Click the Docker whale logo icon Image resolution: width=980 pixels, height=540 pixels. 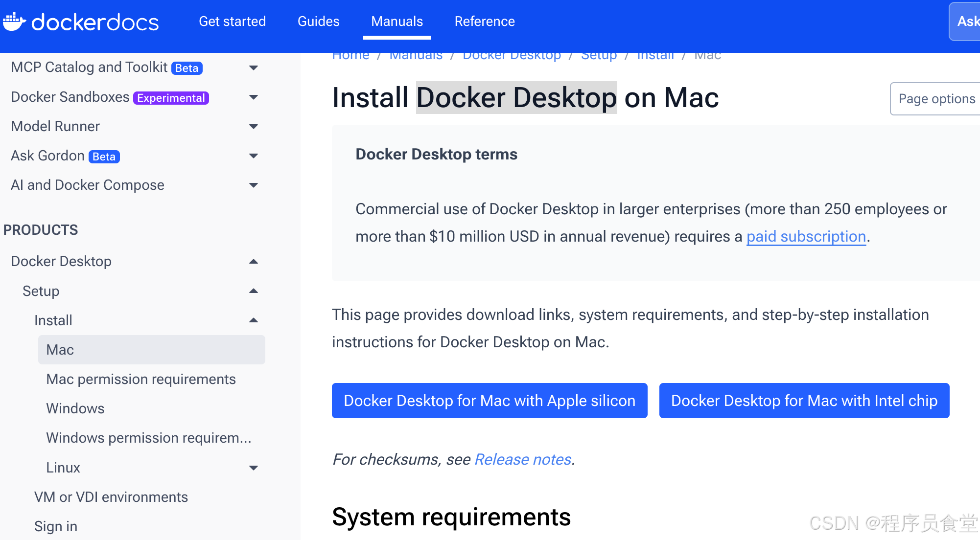tap(14, 22)
